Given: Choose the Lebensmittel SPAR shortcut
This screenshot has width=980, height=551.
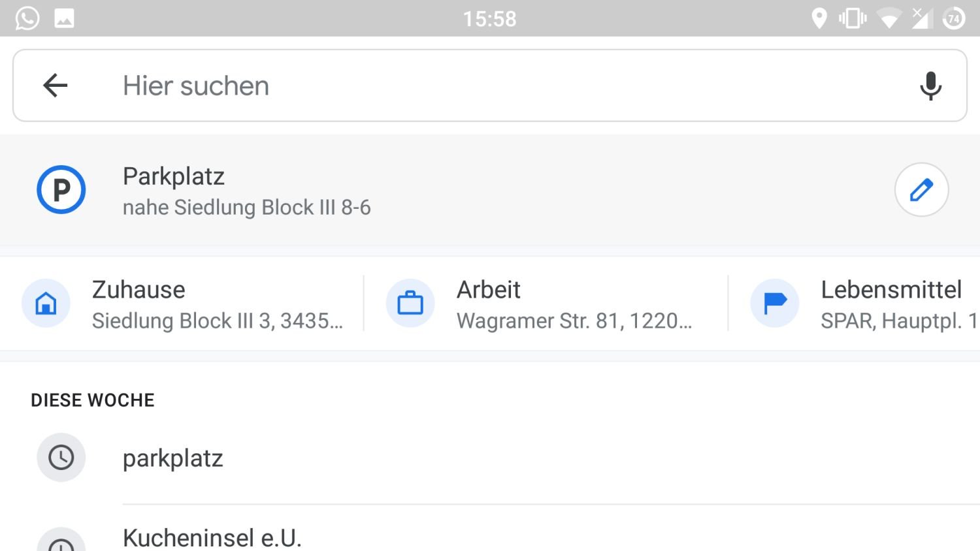Looking at the screenshot, I should tap(895, 304).
